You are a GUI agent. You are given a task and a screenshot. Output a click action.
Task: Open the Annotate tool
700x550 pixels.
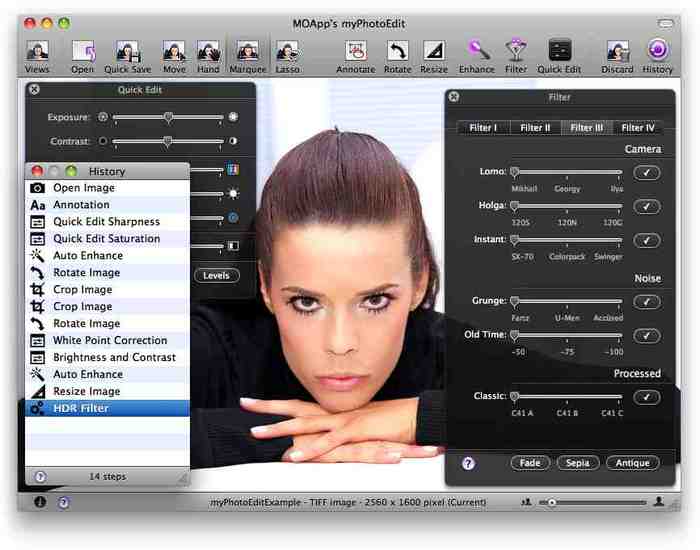[x=356, y=57]
